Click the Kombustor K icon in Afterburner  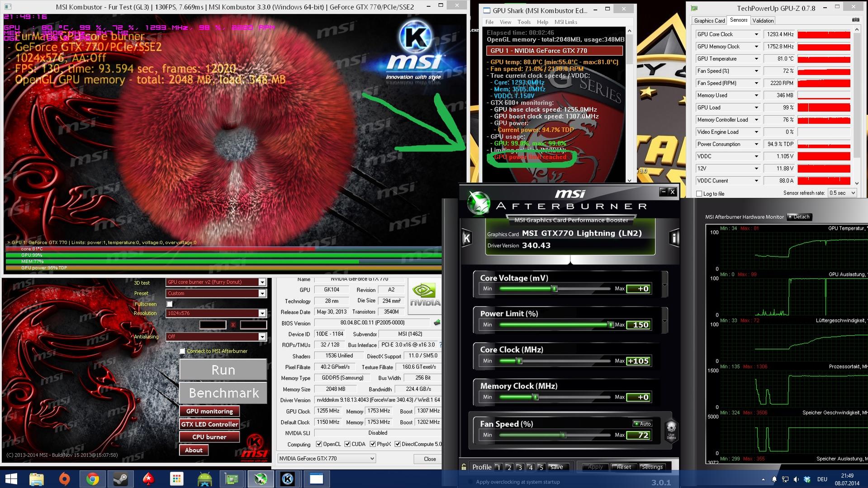coord(467,238)
